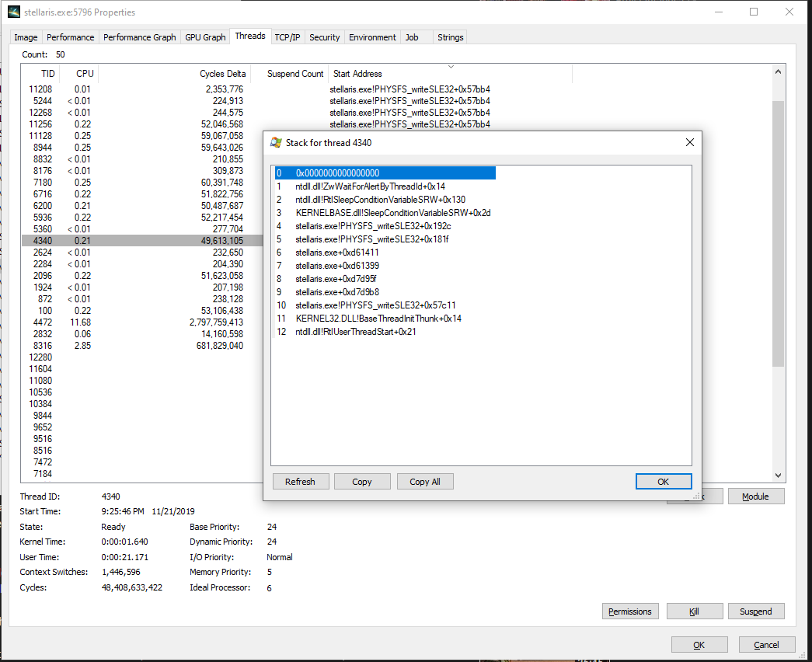
Task: Click Refresh in the stack dialog
Action: 301,482
